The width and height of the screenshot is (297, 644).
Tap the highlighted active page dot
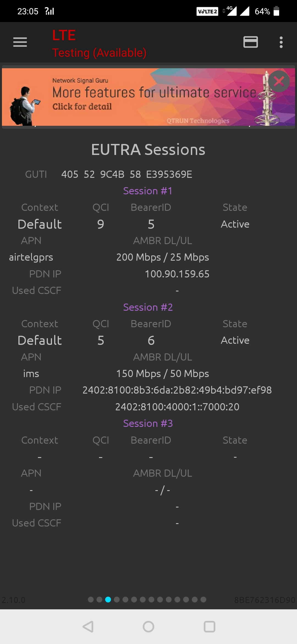pyautogui.click(x=108, y=599)
